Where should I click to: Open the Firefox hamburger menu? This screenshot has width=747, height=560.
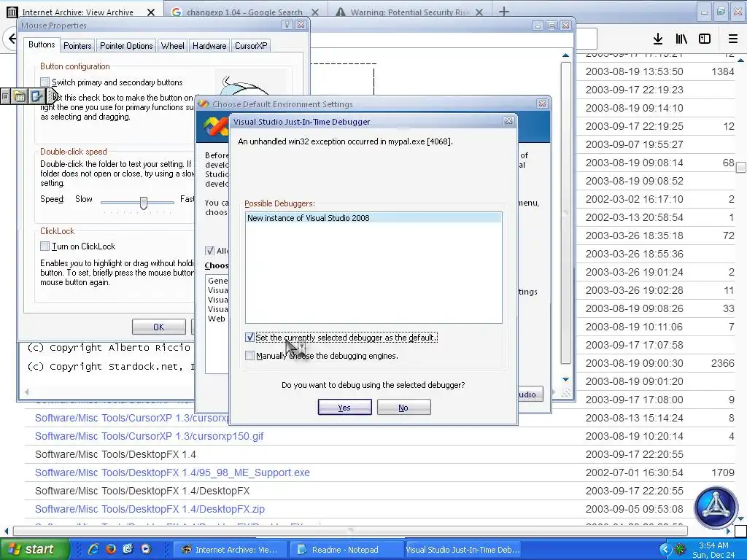coord(733,39)
